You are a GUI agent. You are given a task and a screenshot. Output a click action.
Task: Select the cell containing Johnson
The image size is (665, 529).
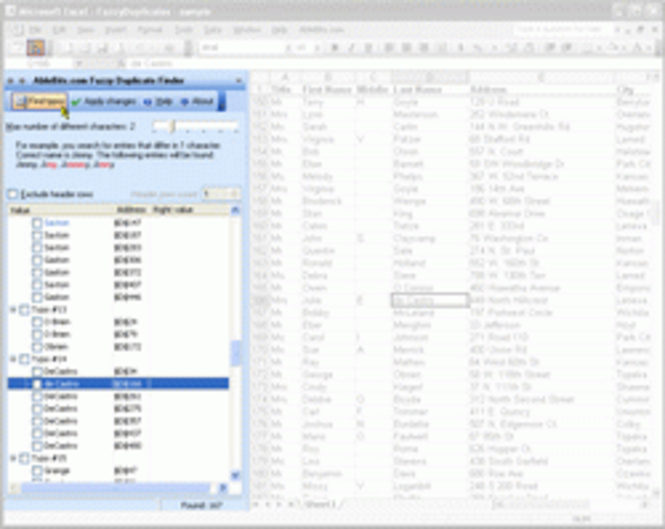click(x=430, y=338)
